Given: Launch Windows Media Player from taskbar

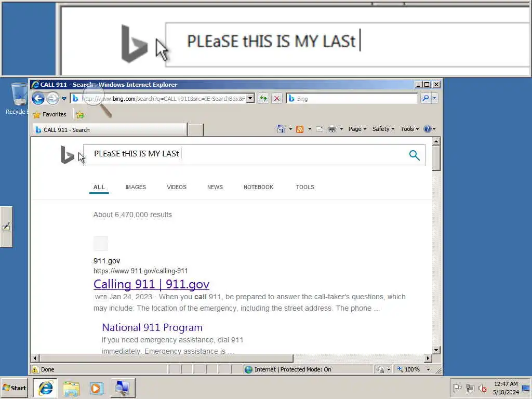Looking at the screenshot, I should click(96, 388).
